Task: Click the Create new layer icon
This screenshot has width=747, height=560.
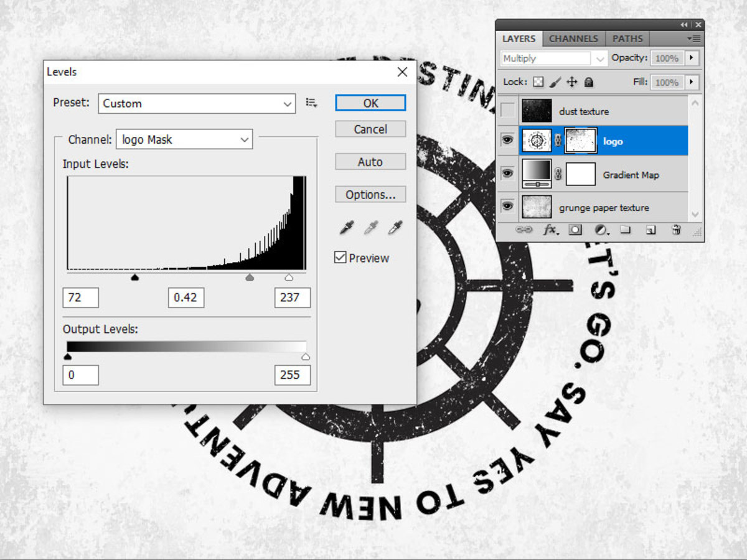Action: [x=649, y=230]
